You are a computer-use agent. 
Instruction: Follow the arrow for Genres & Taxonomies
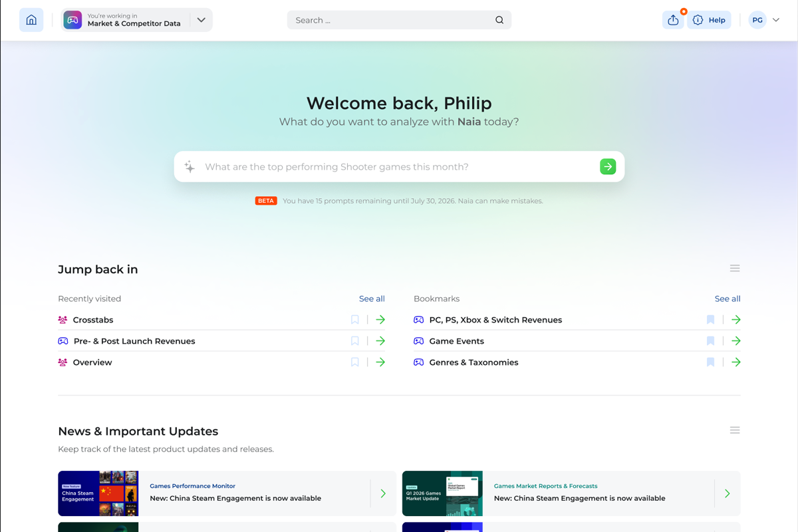(736, 362)
